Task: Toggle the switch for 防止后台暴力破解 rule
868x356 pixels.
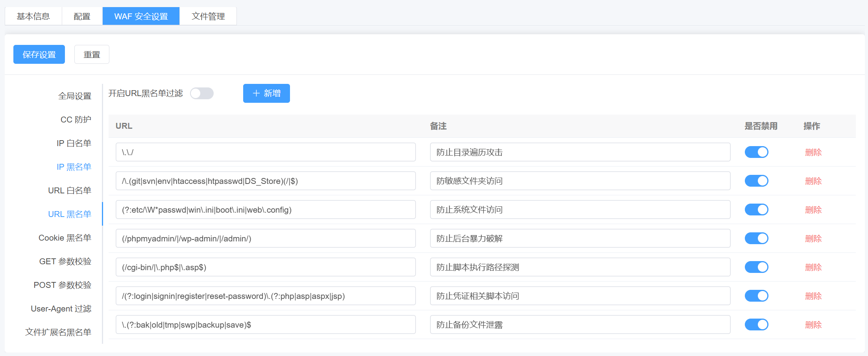Action: pyautogui.click(x=756, y=238)
